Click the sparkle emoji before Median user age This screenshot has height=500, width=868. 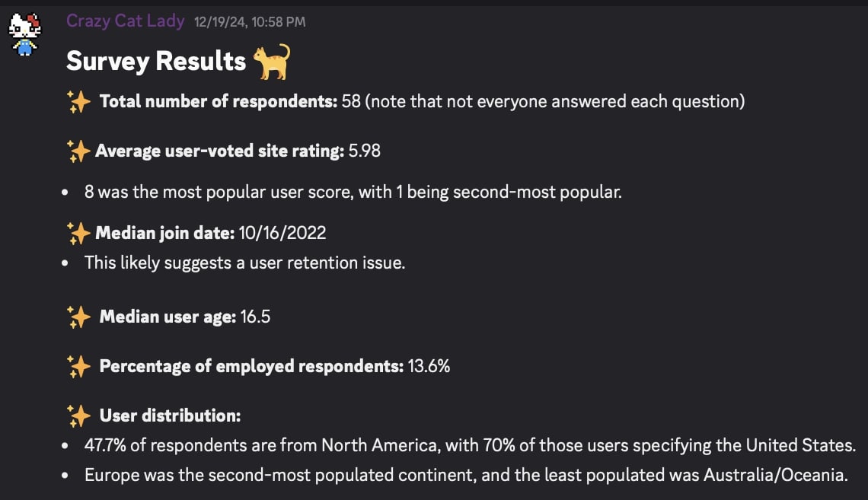[x=78, y=317]
